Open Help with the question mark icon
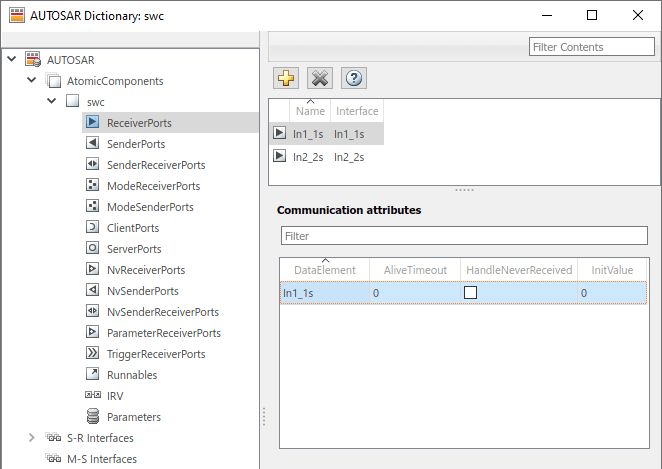The width and height of the screenshot is (662, 469). coord(352,79)
